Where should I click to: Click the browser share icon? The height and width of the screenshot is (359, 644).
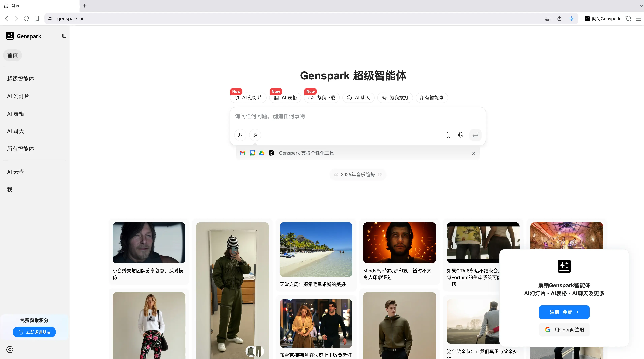559,19
